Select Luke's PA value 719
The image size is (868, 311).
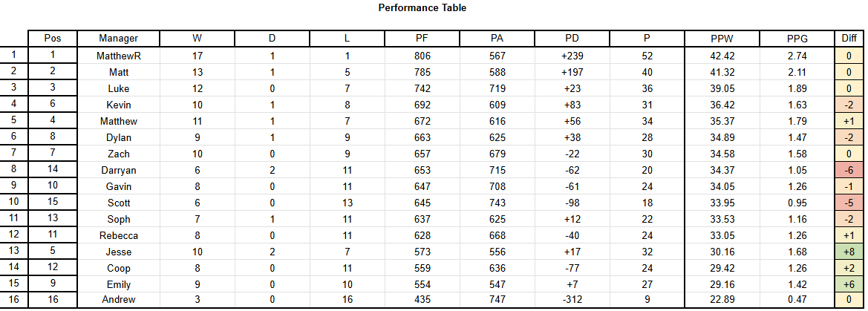pos(497,88)
